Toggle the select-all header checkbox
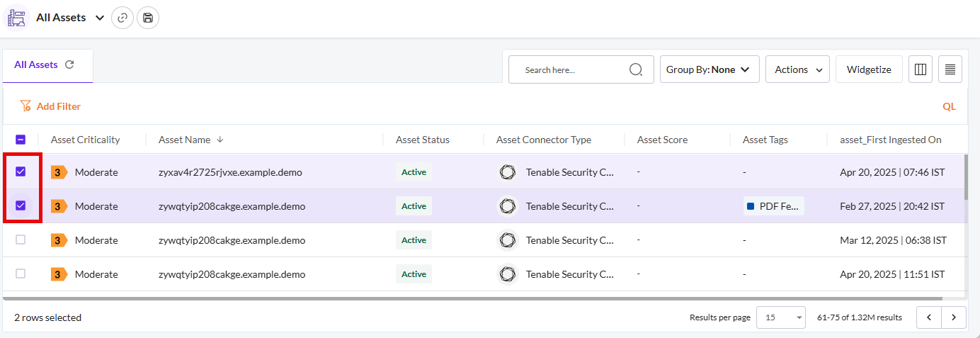 pos(21,140)
